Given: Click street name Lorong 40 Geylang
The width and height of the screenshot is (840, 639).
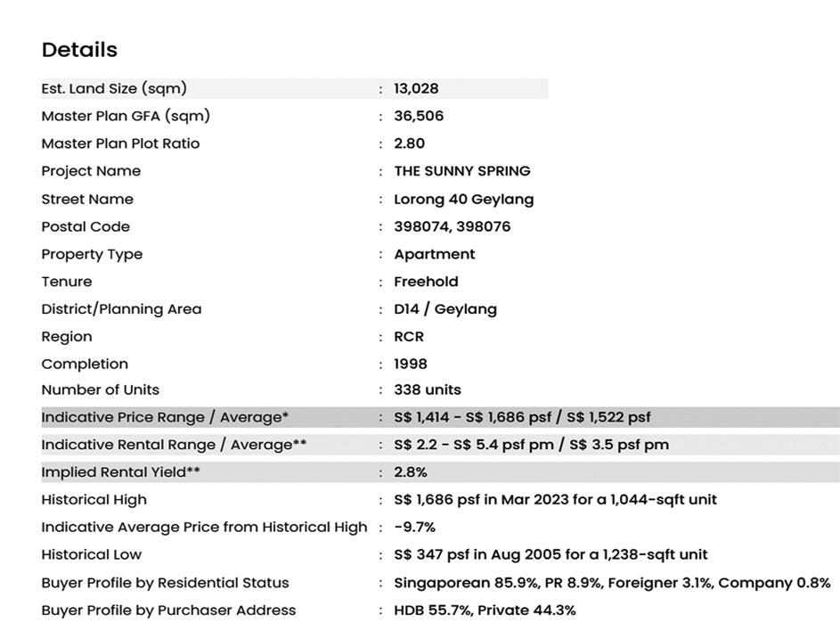Looking at the screenshot, I should pos(463,200).
